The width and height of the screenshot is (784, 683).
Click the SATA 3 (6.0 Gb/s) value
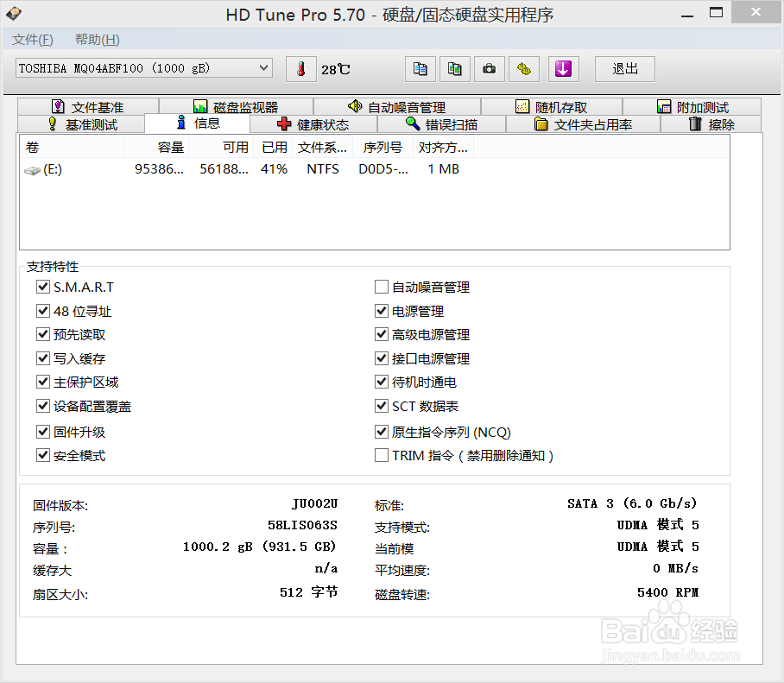[632, 503]
